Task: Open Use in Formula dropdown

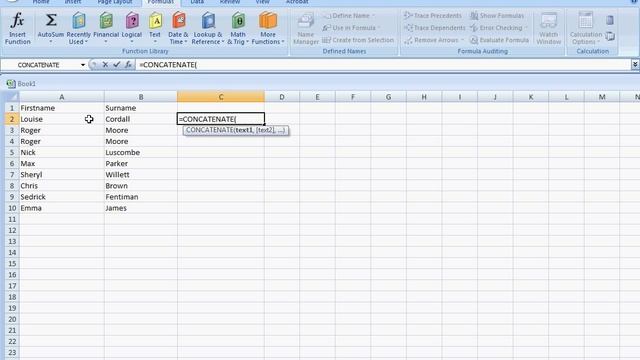Action: (350, 28)
